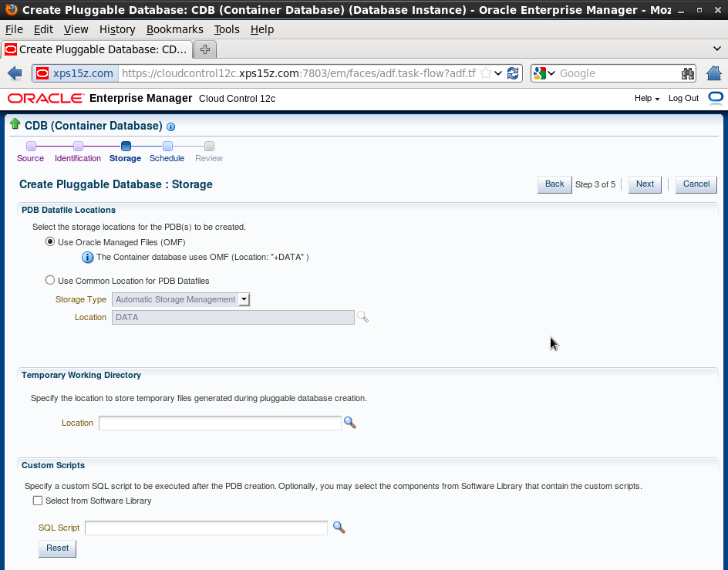Click the 'PDB Datafile Locations' section header
This screenshot has width=728, height=570.
pos(68,210)
